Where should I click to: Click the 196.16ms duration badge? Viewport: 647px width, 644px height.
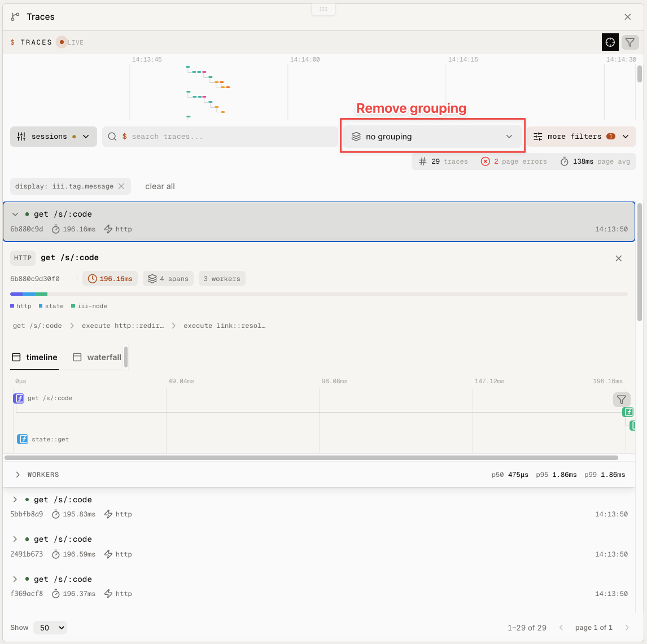point(110,279)
